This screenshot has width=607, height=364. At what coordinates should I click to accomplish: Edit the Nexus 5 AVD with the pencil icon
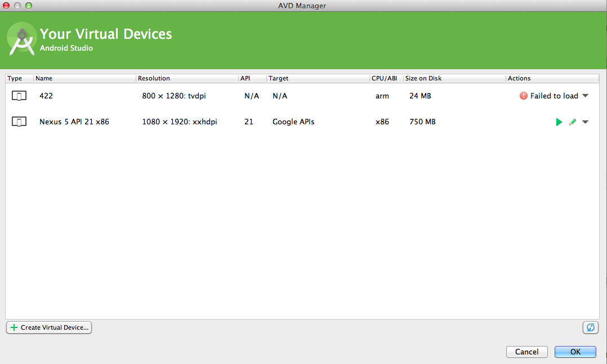click(x=573, y=122)
